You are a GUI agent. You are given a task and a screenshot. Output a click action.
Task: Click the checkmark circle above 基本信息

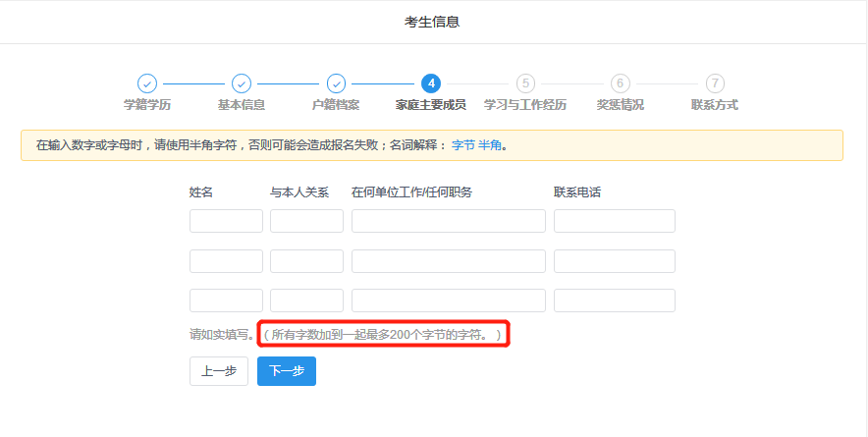(242, 83)
